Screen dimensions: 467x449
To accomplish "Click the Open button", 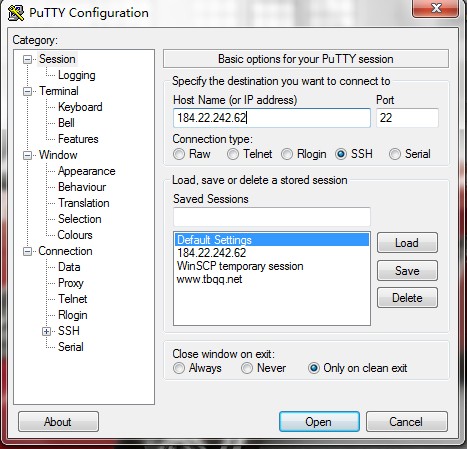I will coord(319,422).
